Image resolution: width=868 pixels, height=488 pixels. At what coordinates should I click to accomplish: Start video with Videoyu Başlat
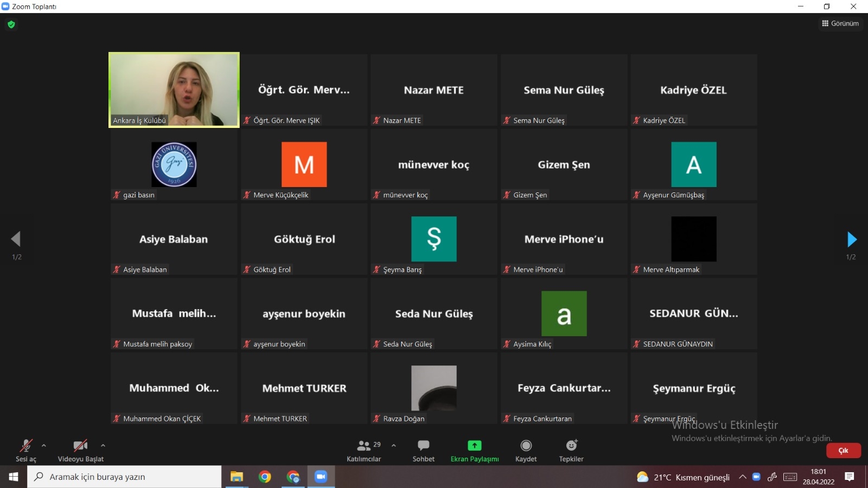tap(80, 451)
